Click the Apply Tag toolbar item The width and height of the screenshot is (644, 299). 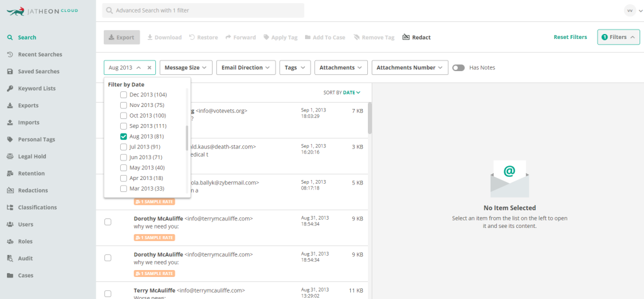point(280,37)
